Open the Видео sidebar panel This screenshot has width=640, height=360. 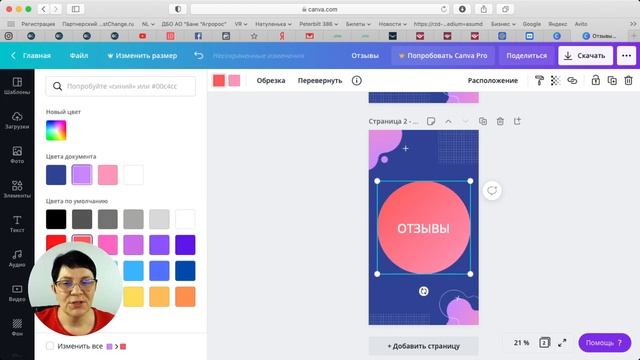point(17,293)
